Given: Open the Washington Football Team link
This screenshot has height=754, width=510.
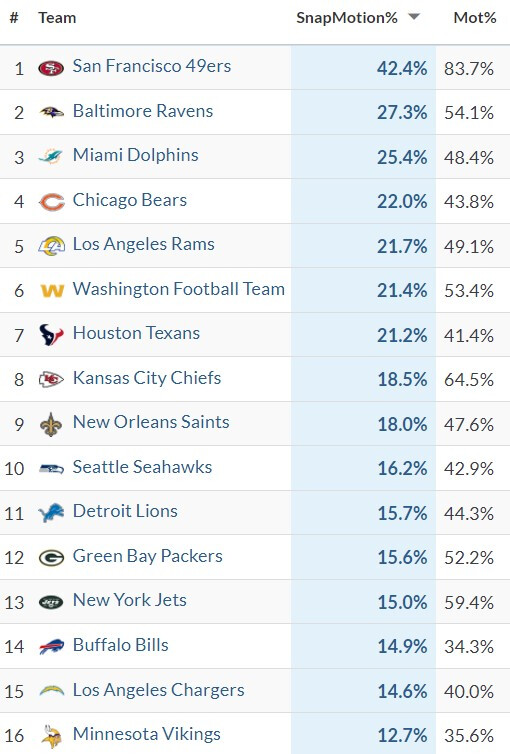Looking at the screenshot, I should pos(179,289).
